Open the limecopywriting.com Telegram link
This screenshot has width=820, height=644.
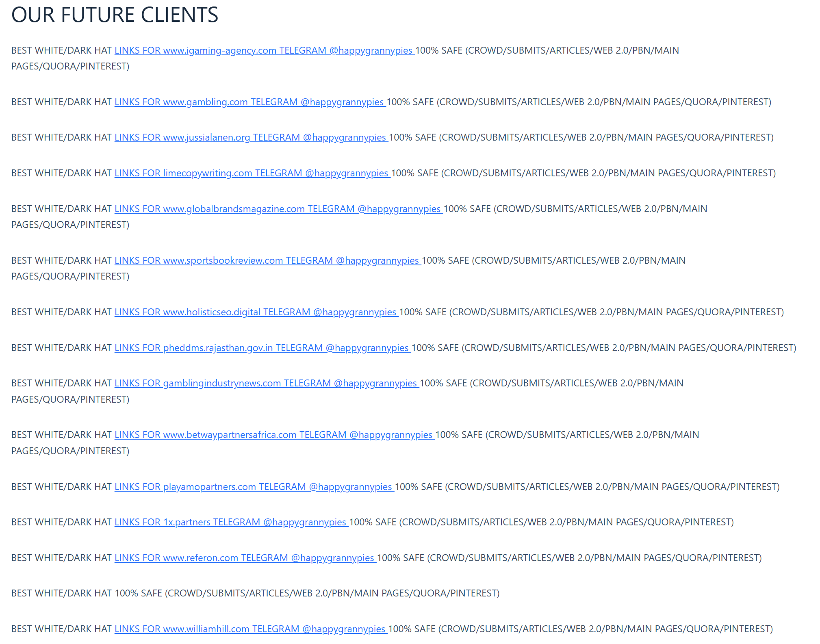click(x=252, y=173)
